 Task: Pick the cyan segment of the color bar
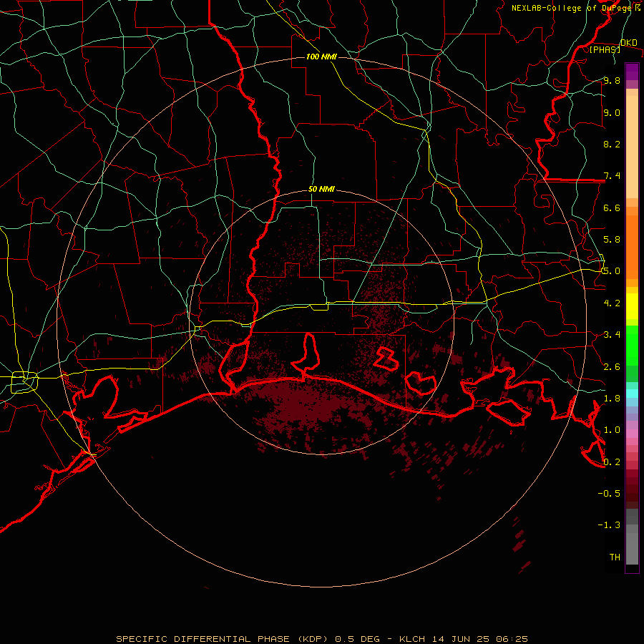coord(632,394)
